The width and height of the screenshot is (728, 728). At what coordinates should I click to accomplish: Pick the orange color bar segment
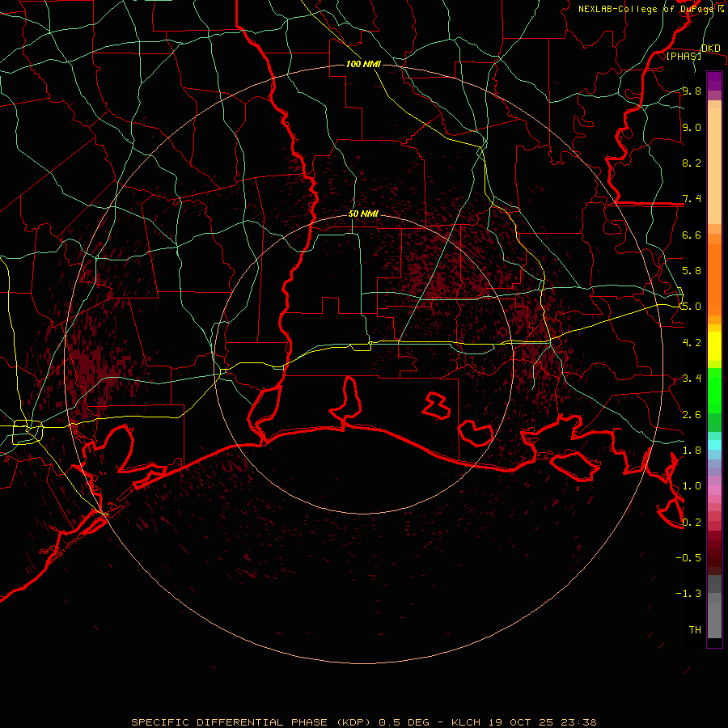pos(714,279)
